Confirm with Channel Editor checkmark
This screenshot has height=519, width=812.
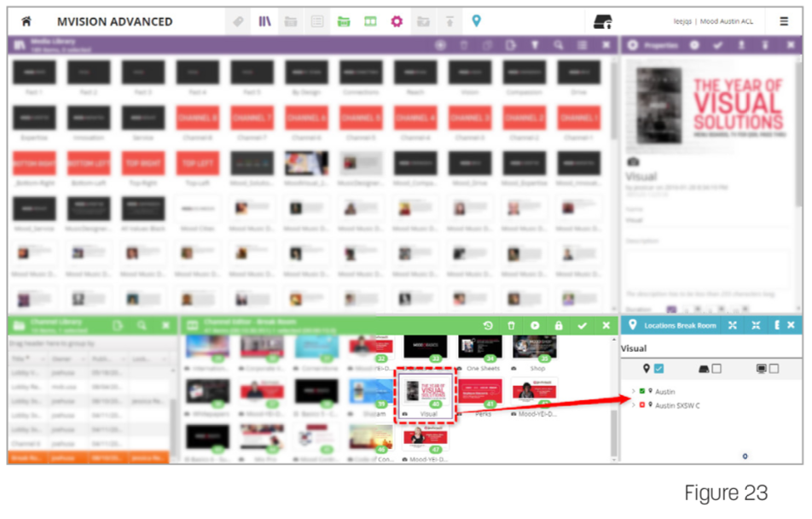tap(582, 325)
